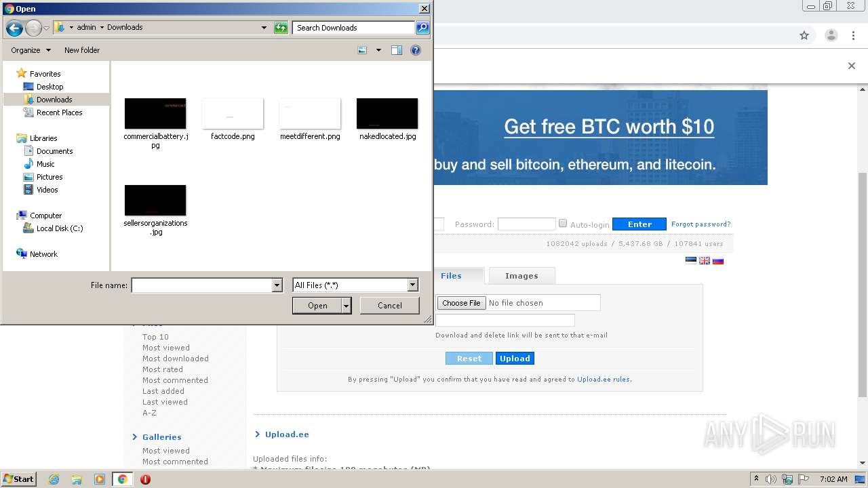Change view with the views icon

tap(363, 50)
